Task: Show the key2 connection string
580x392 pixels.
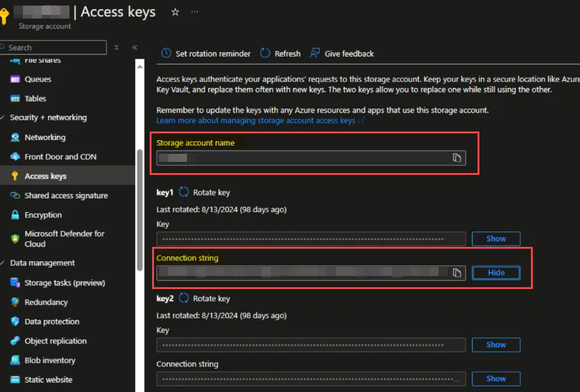Action: pos(496,379)
